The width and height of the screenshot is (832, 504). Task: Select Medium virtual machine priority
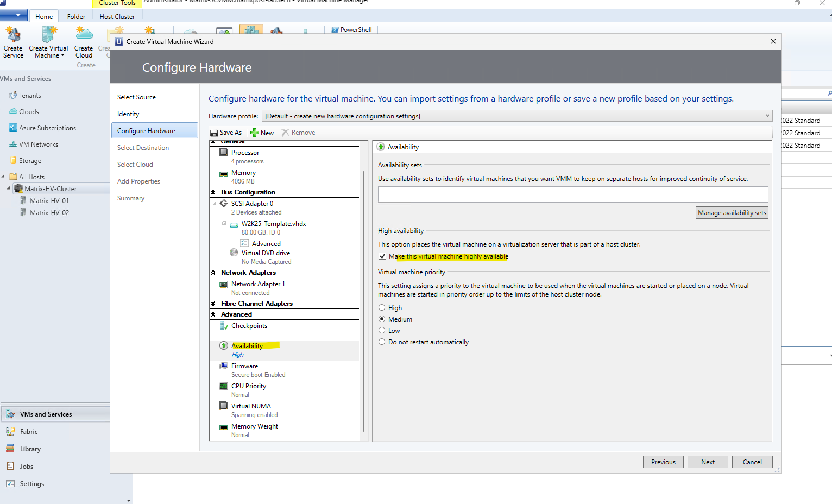(x=382, y=319)
